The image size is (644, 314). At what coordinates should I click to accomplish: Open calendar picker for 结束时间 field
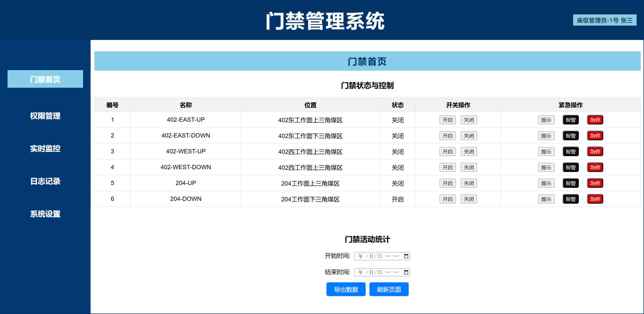tap(406, 272)
